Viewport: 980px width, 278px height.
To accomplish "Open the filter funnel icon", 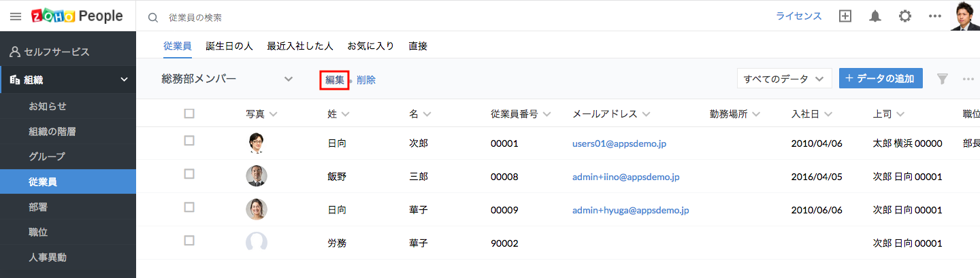I will (943, 79).
